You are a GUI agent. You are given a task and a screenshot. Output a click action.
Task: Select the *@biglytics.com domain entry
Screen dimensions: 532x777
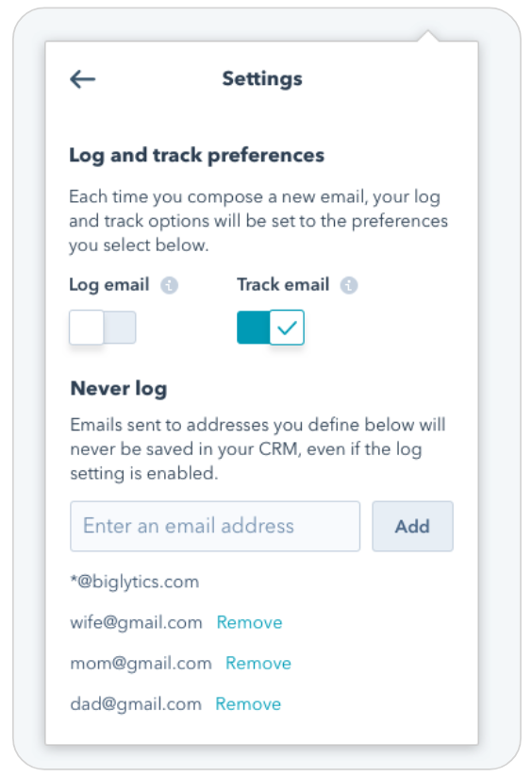135,582
